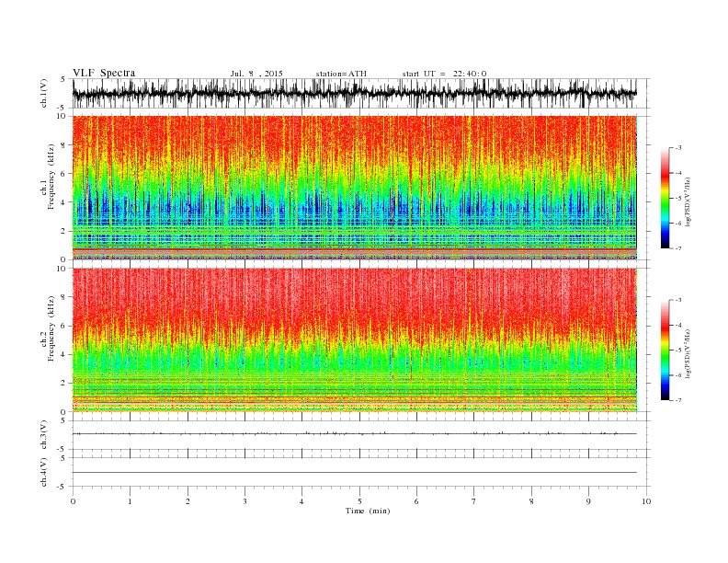The width and height of the screenshot is (728, 563).
Task: Click the ch.1 voltage waveform trace
Action: [x=354, y=93]
